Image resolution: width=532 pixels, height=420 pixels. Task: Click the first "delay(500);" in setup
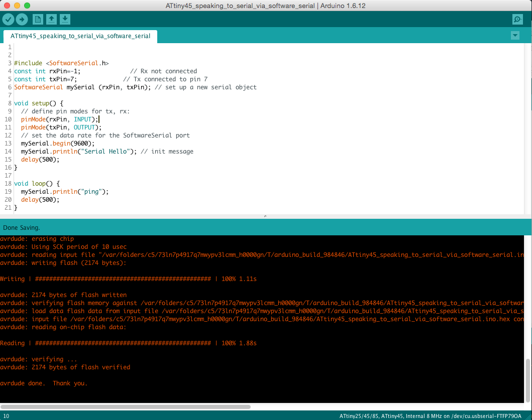(40, 160)
